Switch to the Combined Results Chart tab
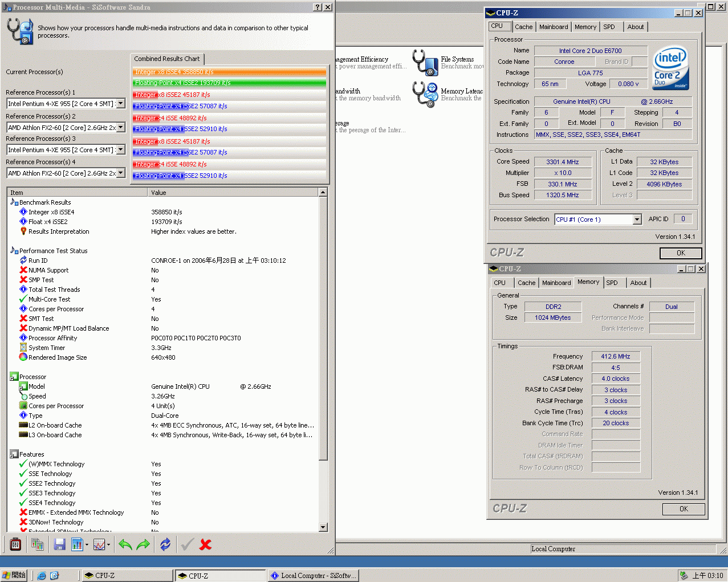The width and height of the screenshot is (728, 582). 167,59
